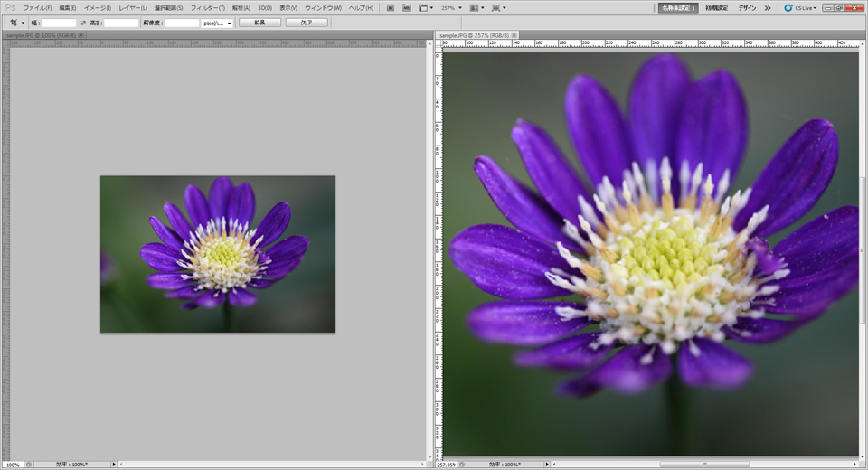
Task: Click the Ps application logo icon
Action: click(10, 8)
